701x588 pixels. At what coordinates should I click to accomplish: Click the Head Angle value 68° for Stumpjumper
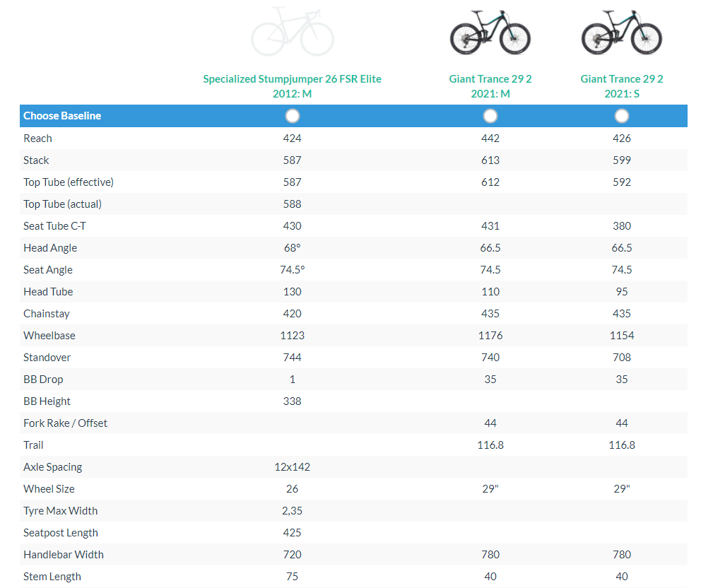tap(293, 248)
